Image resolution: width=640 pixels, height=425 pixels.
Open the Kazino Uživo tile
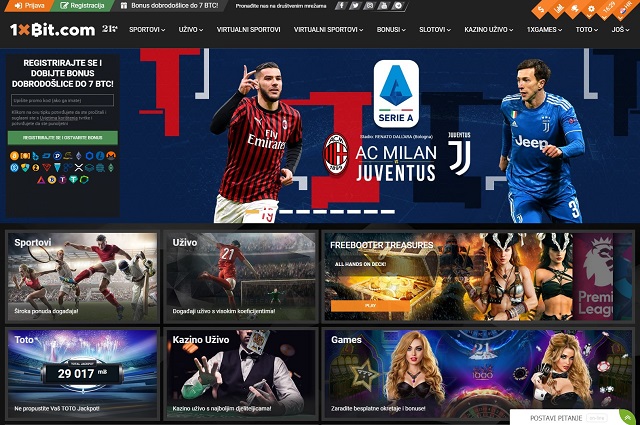point(240,374)
